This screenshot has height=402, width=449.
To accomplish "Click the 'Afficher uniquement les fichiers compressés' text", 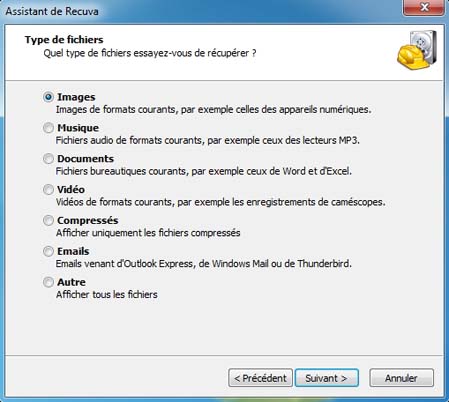I will click(148, 233).
